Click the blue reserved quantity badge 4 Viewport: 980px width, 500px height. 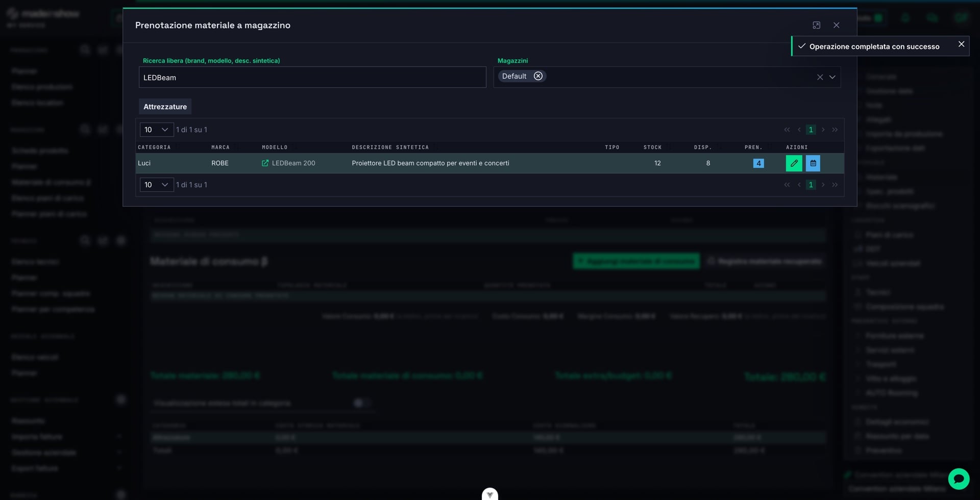pos(758,163)
